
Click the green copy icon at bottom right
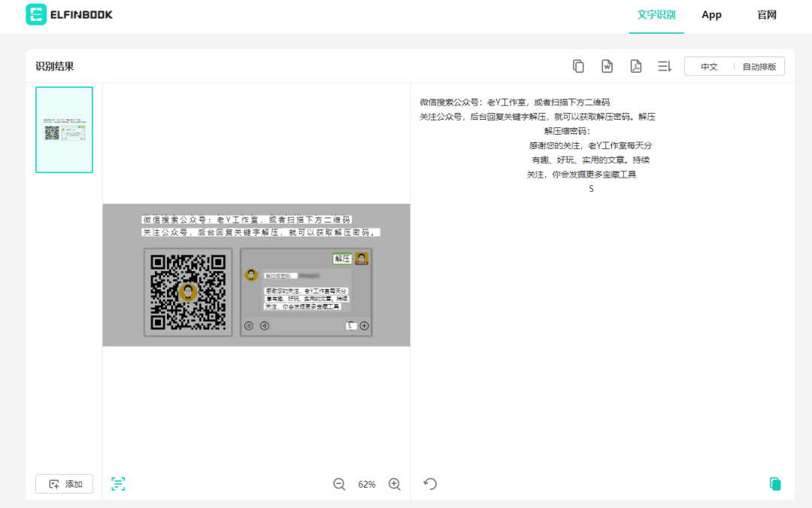click(775, 483)
